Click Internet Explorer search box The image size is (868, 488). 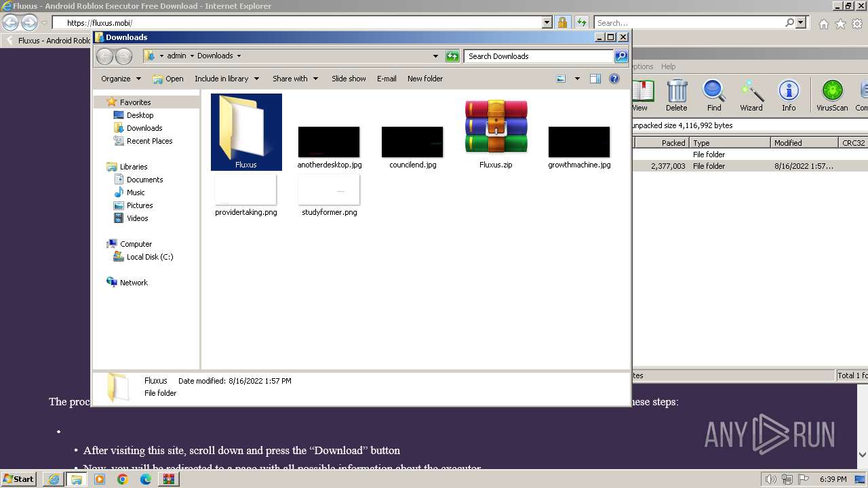tap(688, 23)
